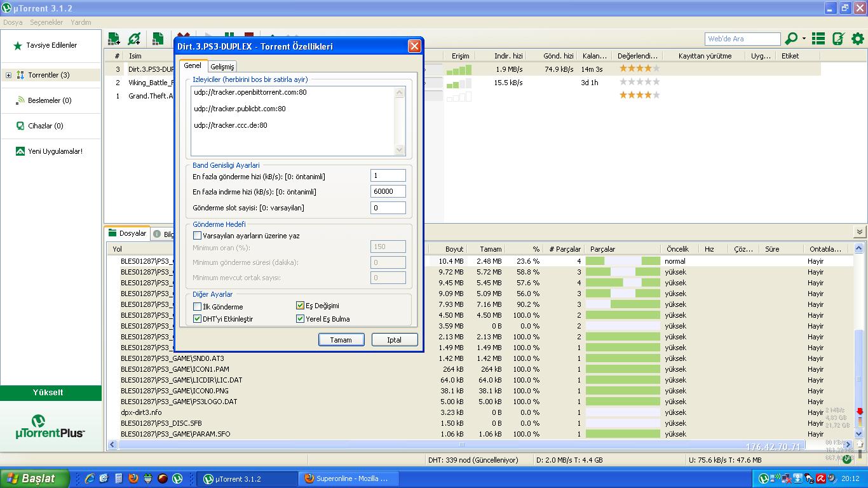
Task: Select the Dosyalar tab
Action: tap(128, 233)
